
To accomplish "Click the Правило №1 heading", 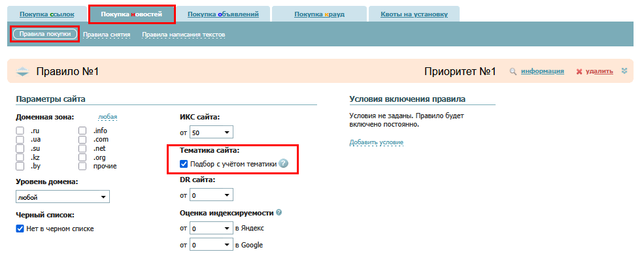I will tap(68, 71).
